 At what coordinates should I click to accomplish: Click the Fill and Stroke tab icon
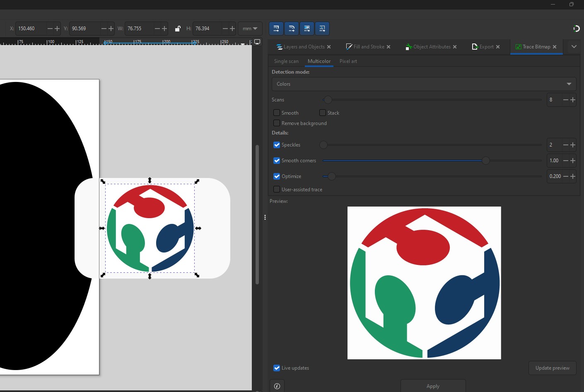[349, 47]
